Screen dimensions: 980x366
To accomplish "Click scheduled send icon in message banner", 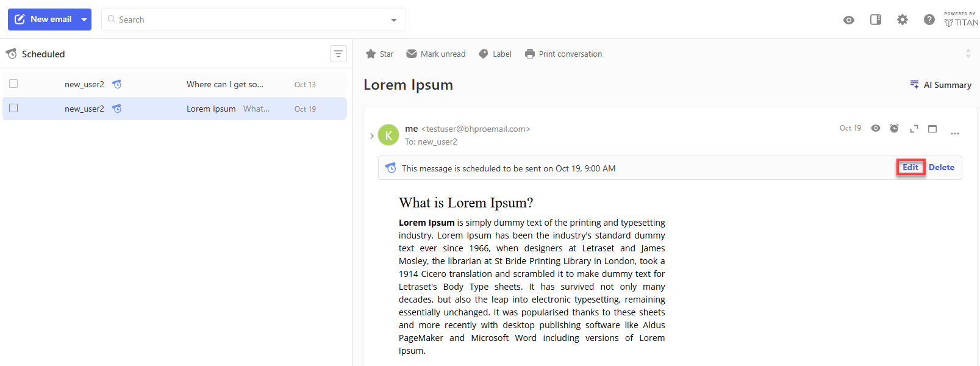I will 391,168.
